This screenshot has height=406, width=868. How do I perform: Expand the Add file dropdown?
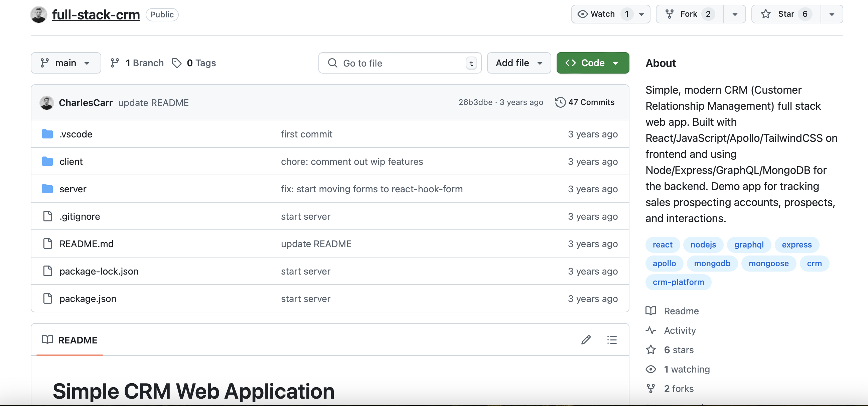click(x=519, y=63)
